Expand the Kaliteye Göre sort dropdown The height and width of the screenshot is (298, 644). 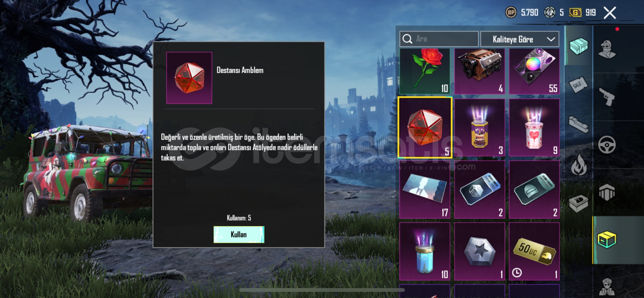tap(520, 39)
